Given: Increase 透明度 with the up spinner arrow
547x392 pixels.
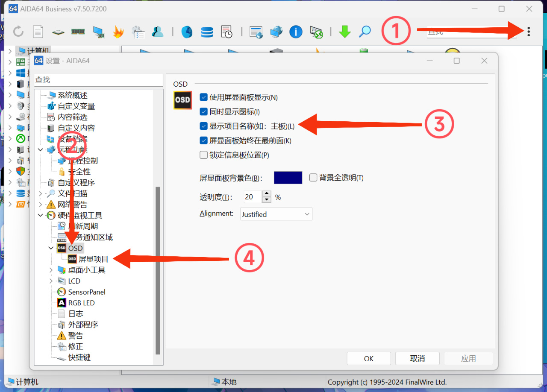Looking at the screenshot, I should [x=267, y=194].
